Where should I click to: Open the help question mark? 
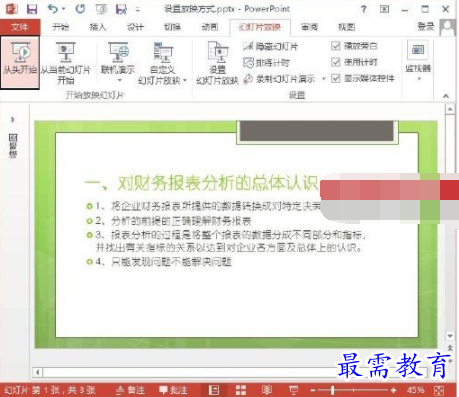coord(363,9)
